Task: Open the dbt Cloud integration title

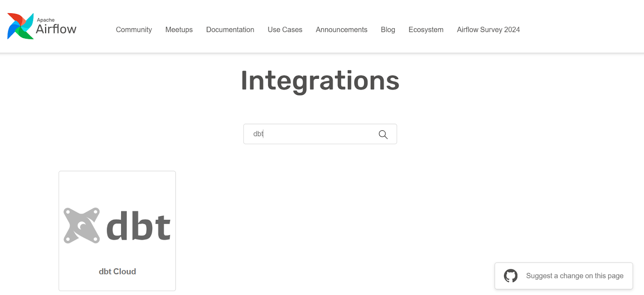Action: click(x=118, y=272)
